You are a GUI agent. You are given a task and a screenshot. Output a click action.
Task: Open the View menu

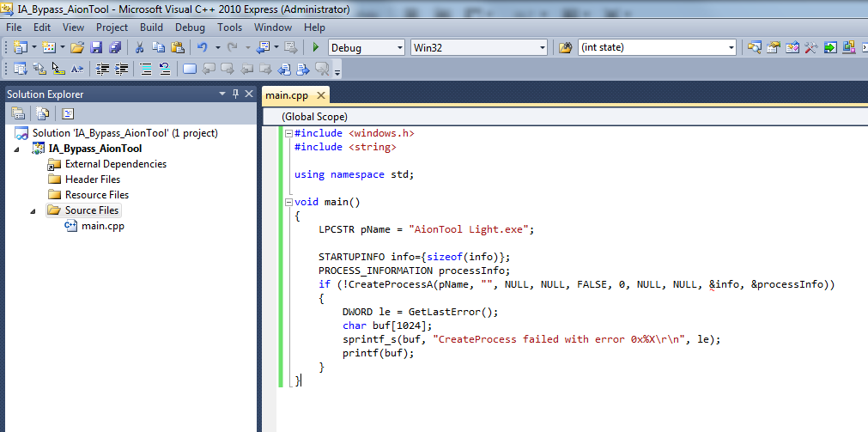pos(73,27)
